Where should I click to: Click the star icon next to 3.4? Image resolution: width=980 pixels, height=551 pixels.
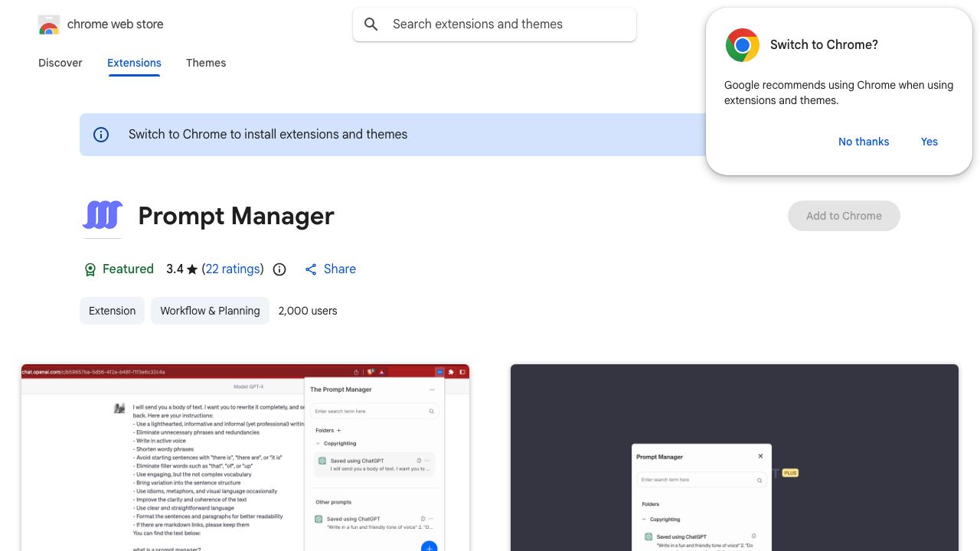coord(192,269)
